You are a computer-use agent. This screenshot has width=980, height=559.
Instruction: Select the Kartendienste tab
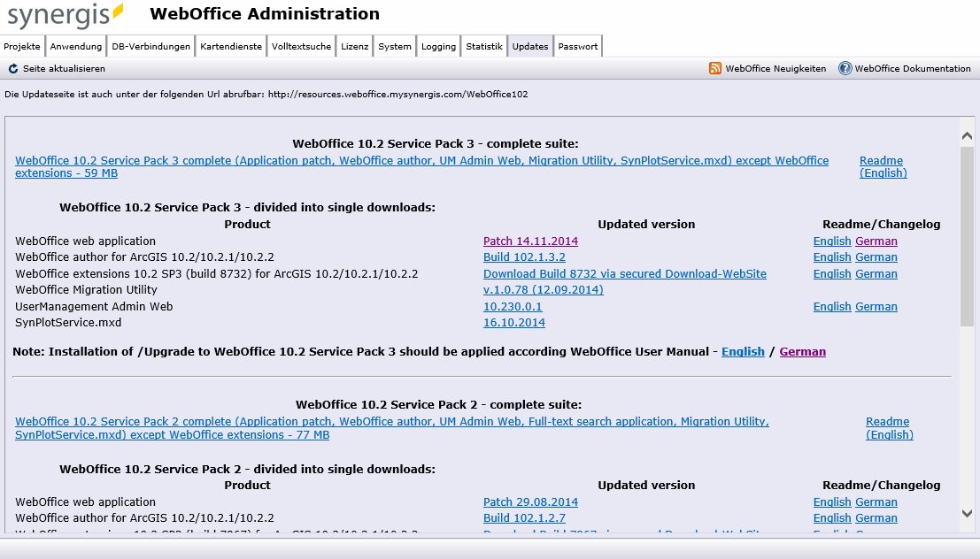click(230, 46)
